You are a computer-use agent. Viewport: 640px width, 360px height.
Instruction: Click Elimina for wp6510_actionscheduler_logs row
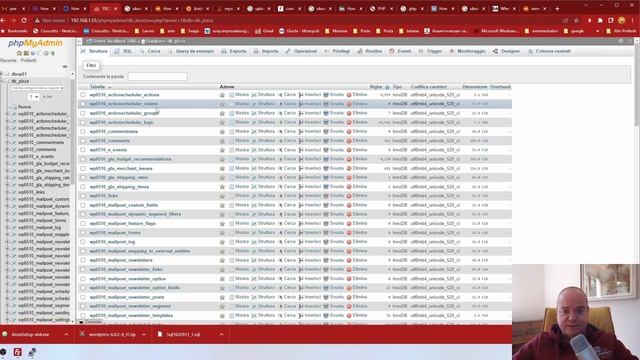357,122
